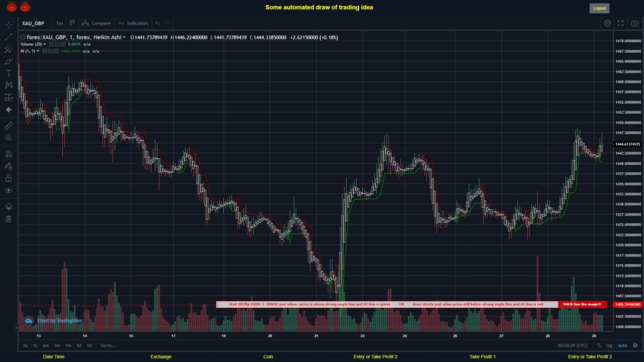Set time range to 5y
This screenshot has width=644, height=362.
(x=25, y=346)
